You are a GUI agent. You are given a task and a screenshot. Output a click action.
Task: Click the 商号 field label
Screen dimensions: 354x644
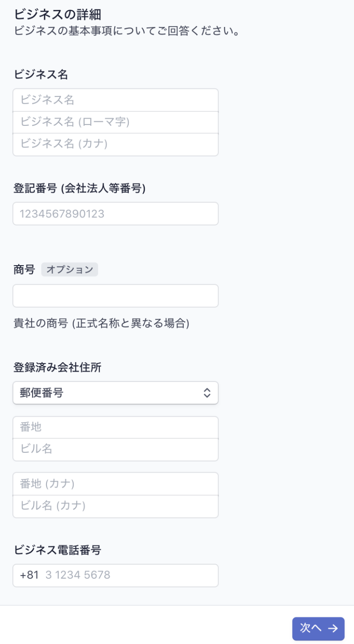point(24,270)
